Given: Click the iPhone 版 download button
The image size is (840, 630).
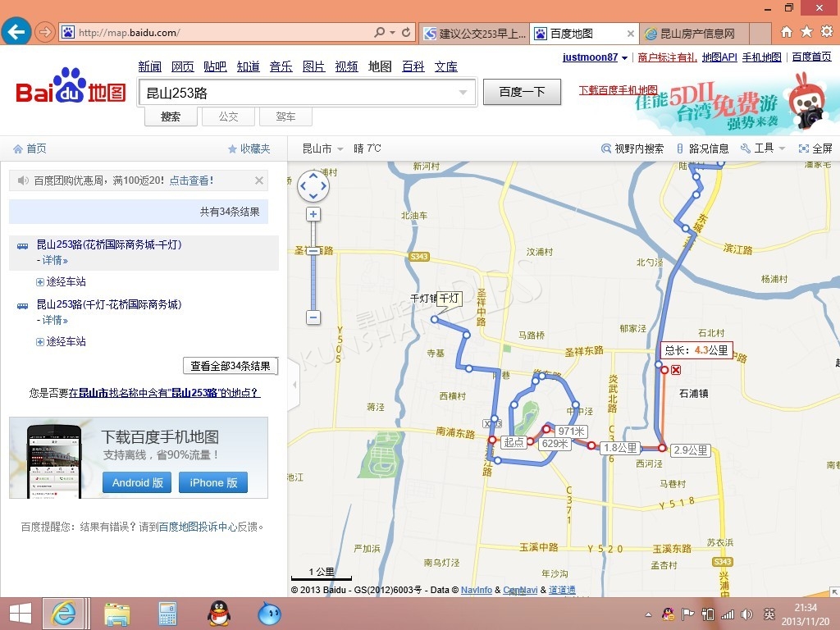Looking at the screenshot, I should 213,482.
